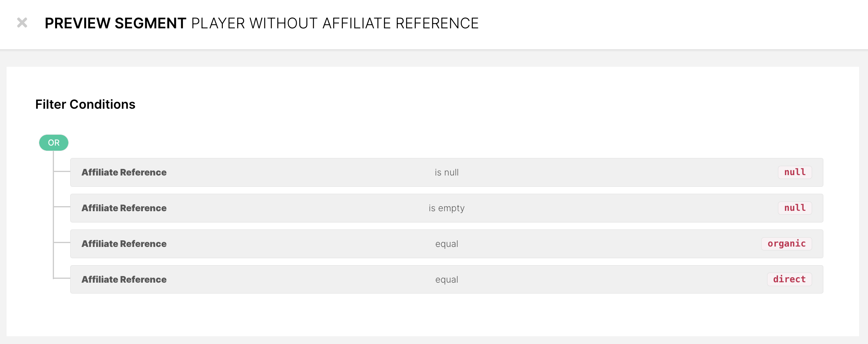The image size is (868, 344).
Task: Close the segment preview panel
Action: [22, 23]
